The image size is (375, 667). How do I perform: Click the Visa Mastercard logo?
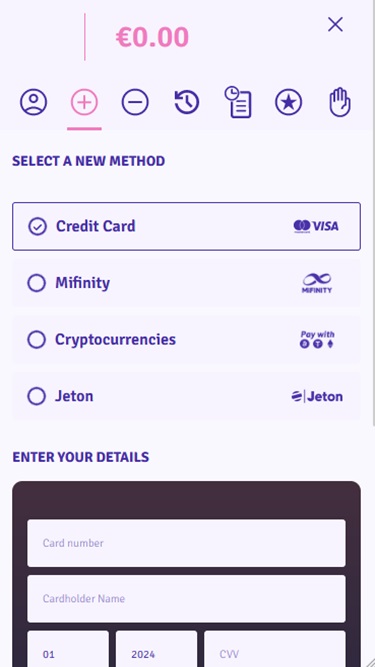click(x=316, y=226)
